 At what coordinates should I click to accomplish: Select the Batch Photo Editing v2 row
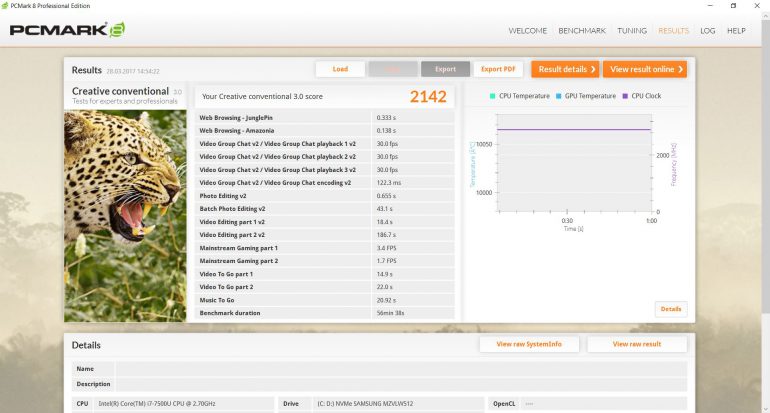(325, 209)
